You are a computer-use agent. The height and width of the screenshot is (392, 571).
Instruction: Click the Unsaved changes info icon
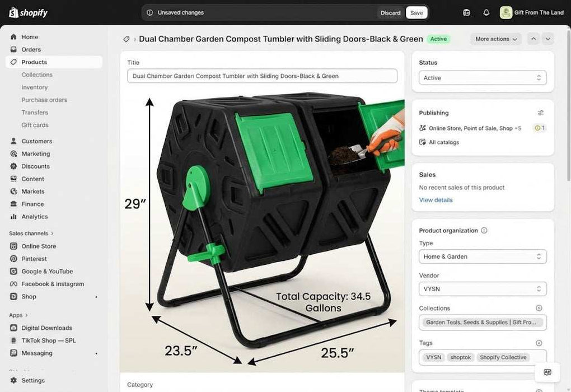click(149, 13)
